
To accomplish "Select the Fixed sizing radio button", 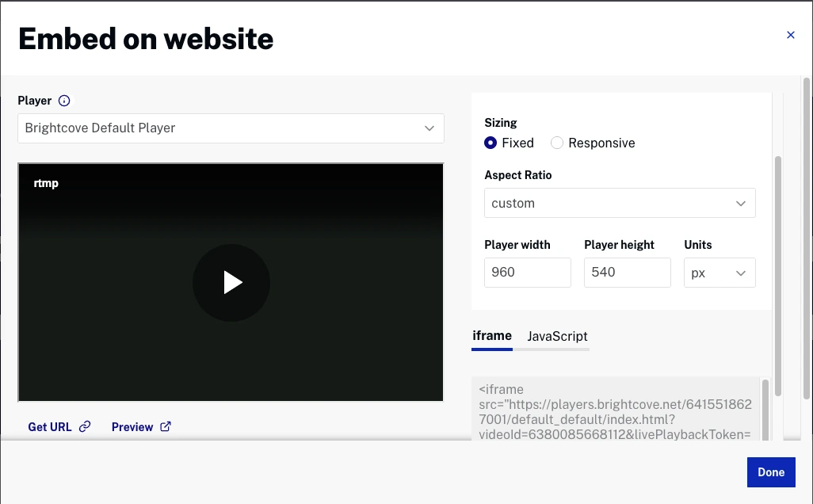I will 491,143.
